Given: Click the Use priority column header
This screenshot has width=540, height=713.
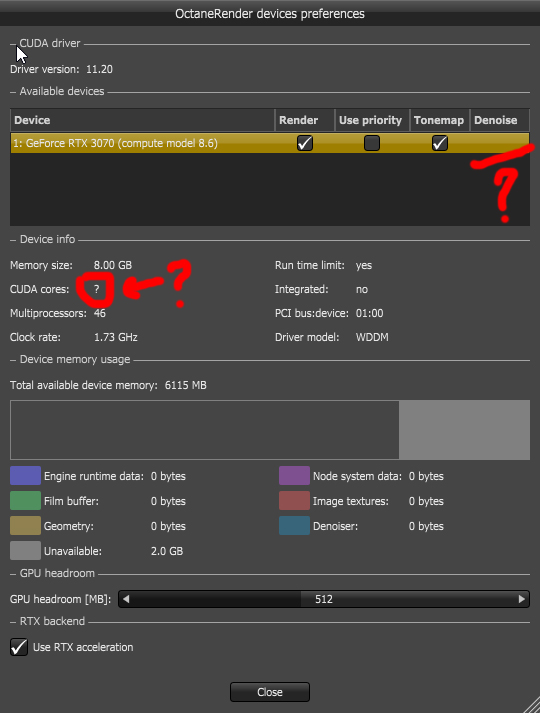Looking at the screenshot, I should (372, 120).
